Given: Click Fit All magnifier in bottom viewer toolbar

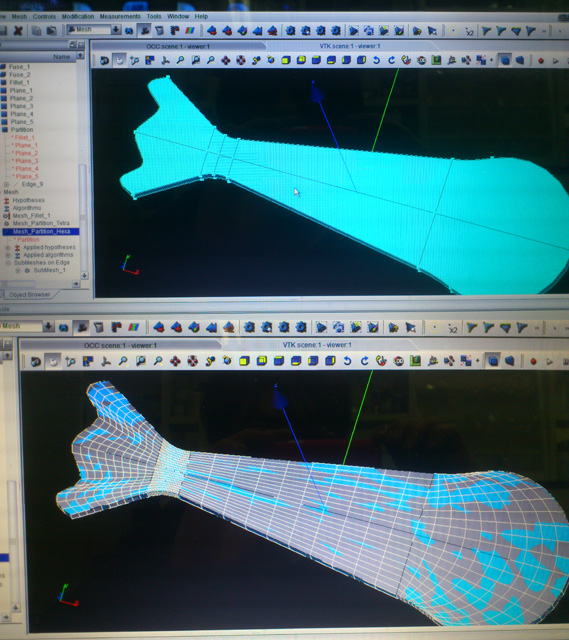Looking at the screenshot, I should click(x=122, y=361).
